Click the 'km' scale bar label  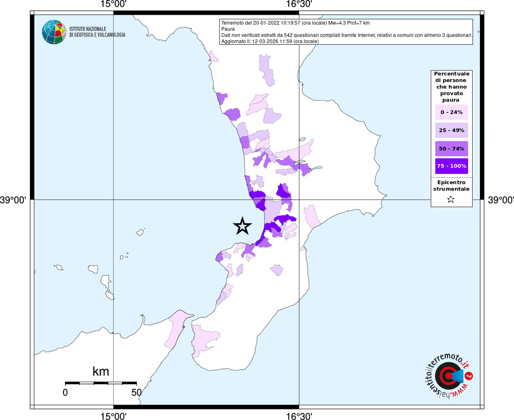[101, 372]
